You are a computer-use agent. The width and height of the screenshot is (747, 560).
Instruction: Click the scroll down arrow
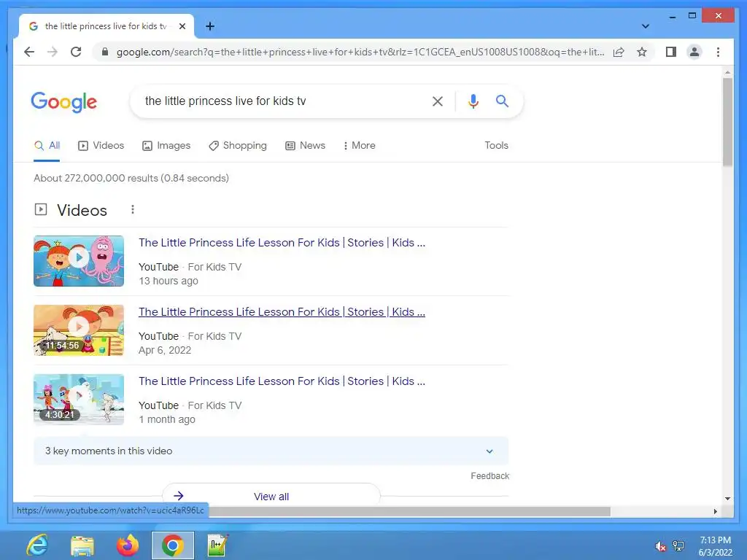pos(727,499)
